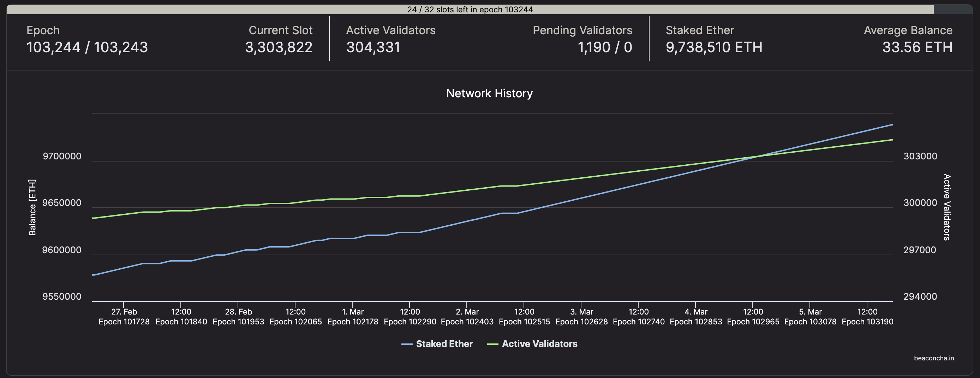Click the 300000 validators axis label

pos(920,203)
